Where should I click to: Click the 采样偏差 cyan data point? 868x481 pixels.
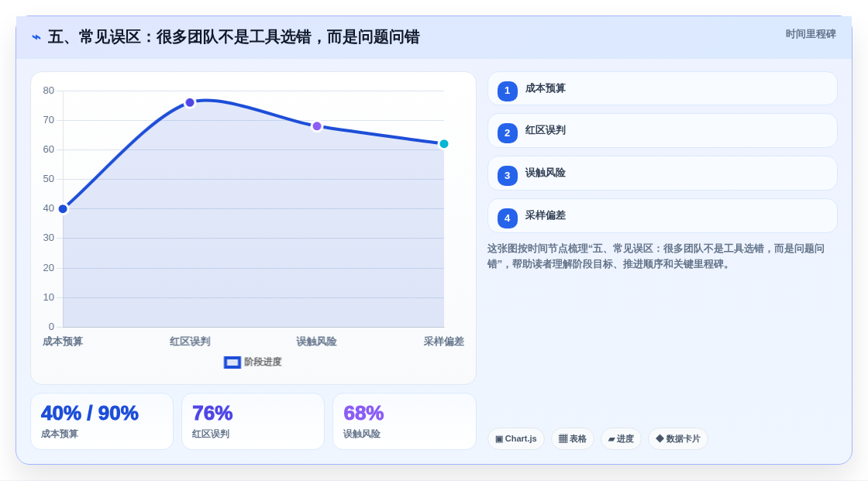[x=444, y=144]
